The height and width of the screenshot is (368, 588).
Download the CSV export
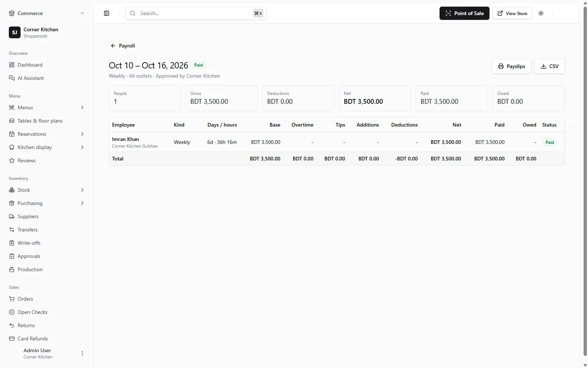549,66
